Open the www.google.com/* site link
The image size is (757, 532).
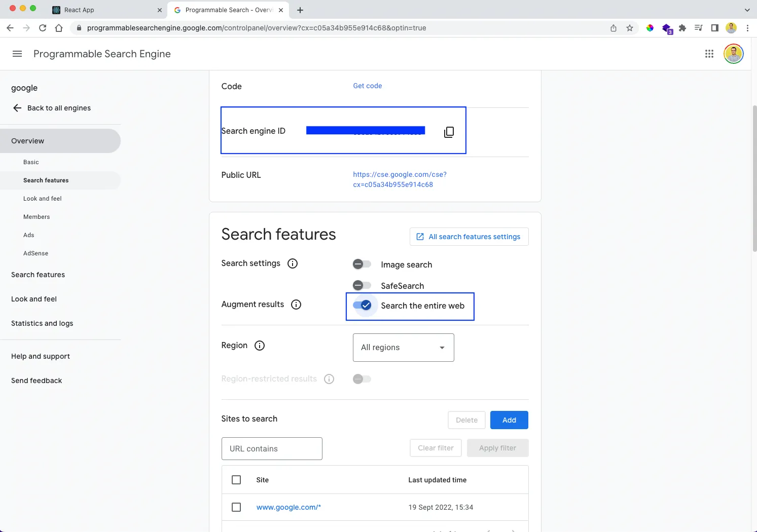(289, 507)
